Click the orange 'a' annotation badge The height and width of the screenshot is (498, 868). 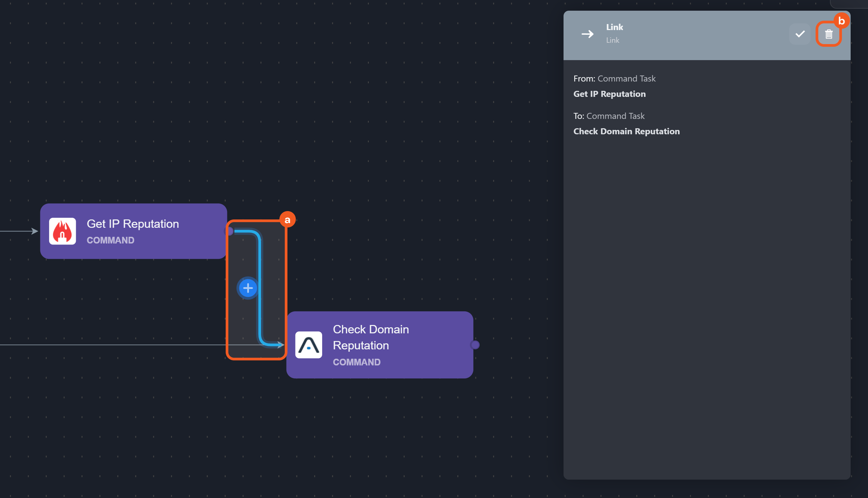tap(287, 219)
